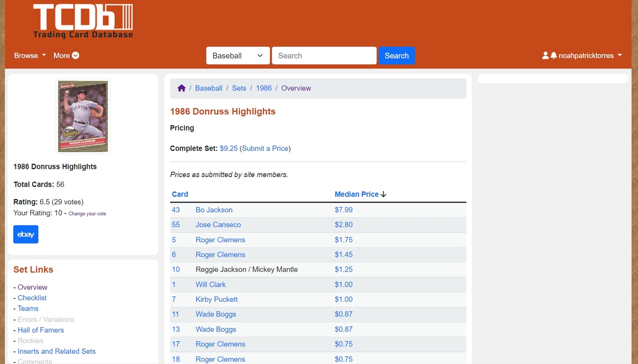Click the $7.99 Bo Jackson price

tap(344, 210)
